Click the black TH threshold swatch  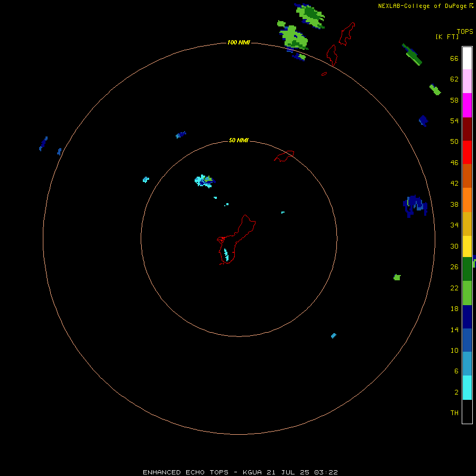point(467,411)
